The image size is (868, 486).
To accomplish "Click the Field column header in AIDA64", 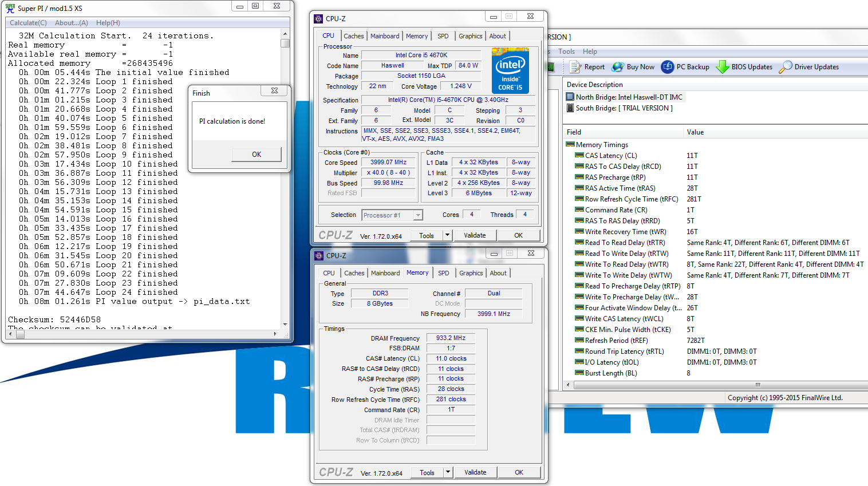I will coord(624,132).
